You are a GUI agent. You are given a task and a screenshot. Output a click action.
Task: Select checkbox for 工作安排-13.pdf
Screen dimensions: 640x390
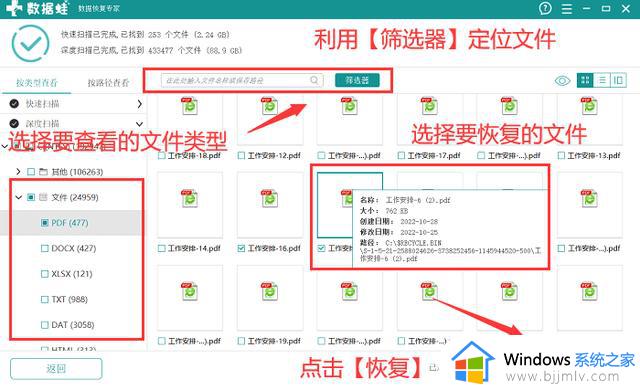(561, 155)
